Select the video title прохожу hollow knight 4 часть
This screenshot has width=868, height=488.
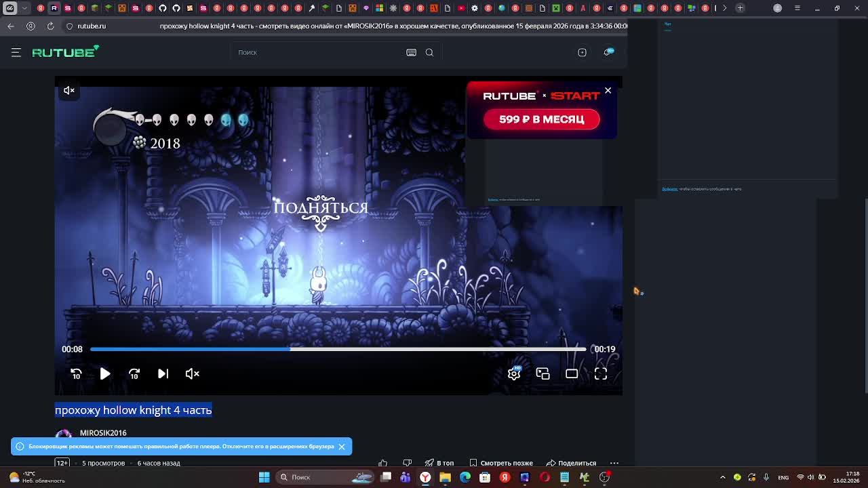tap(134, 410)
